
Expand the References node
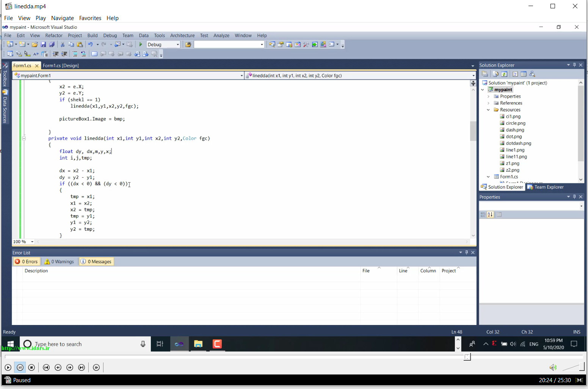click(488, 103)
